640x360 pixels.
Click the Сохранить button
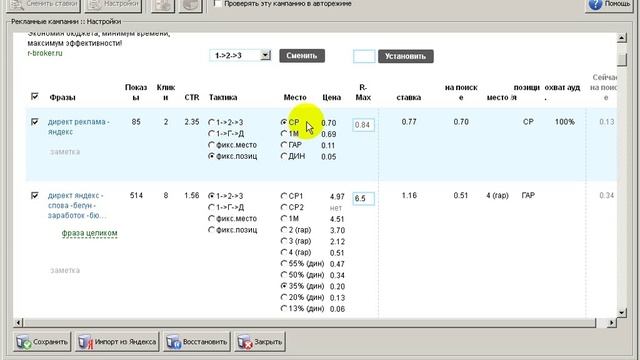[x=42, y=342]
